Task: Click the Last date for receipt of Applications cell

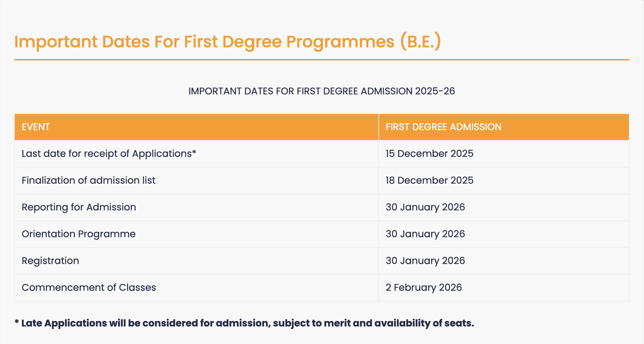Action: pos(196,154)
